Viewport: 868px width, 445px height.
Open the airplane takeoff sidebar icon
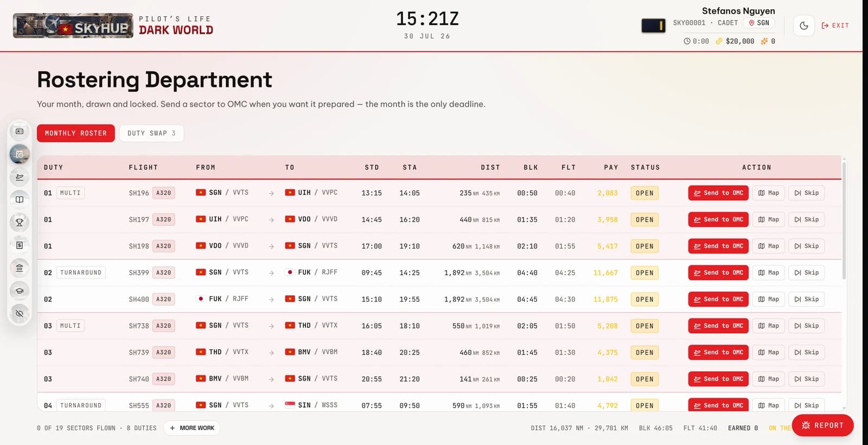20,177
